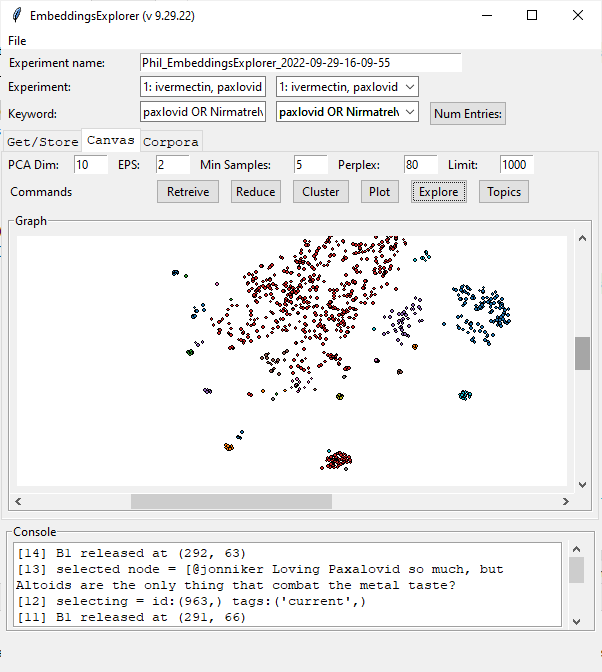Focus the PCA Dim input field

pos(90,164)
